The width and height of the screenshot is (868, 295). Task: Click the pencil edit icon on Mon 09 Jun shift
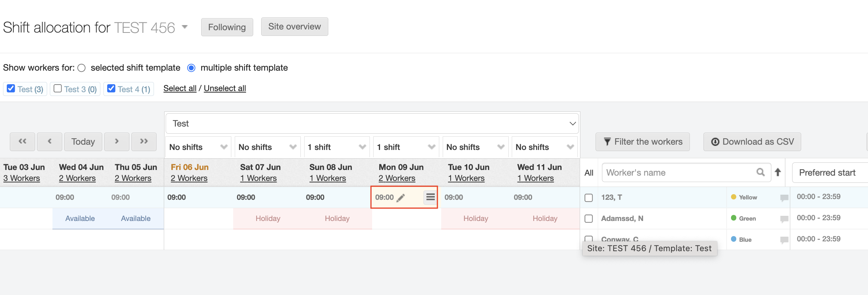(401, 198)
